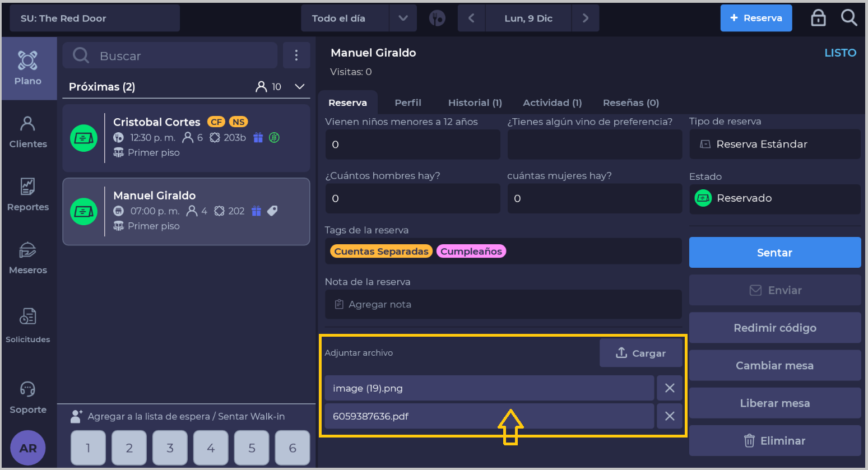Image resolution: width=868 pixels, height=470 pixels.
Task: Click the Cumpleaños tag
Action: pos(471,252)
